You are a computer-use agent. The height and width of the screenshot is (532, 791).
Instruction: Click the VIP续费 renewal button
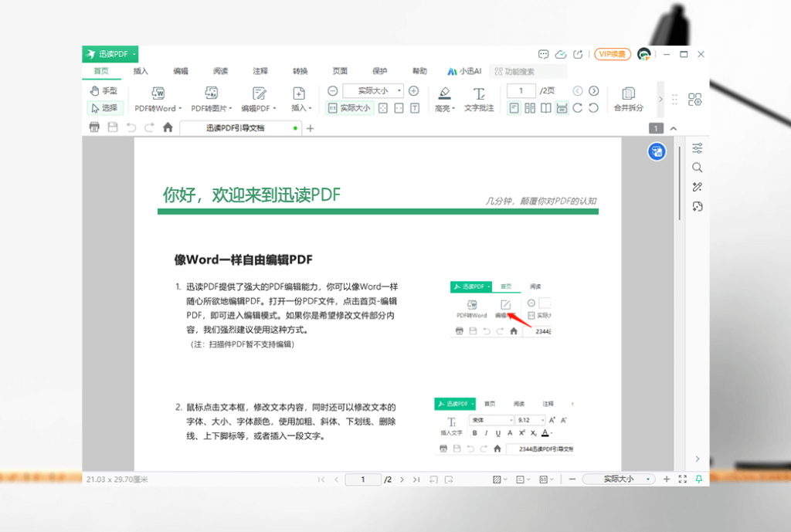[613, 54]
